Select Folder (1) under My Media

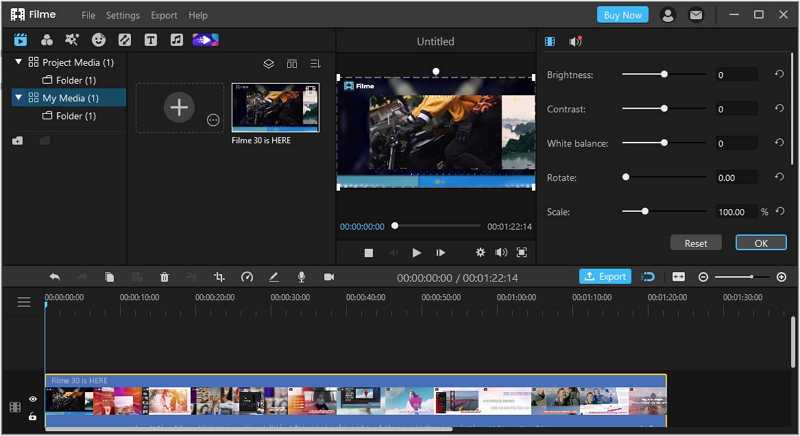pos(69,116)
